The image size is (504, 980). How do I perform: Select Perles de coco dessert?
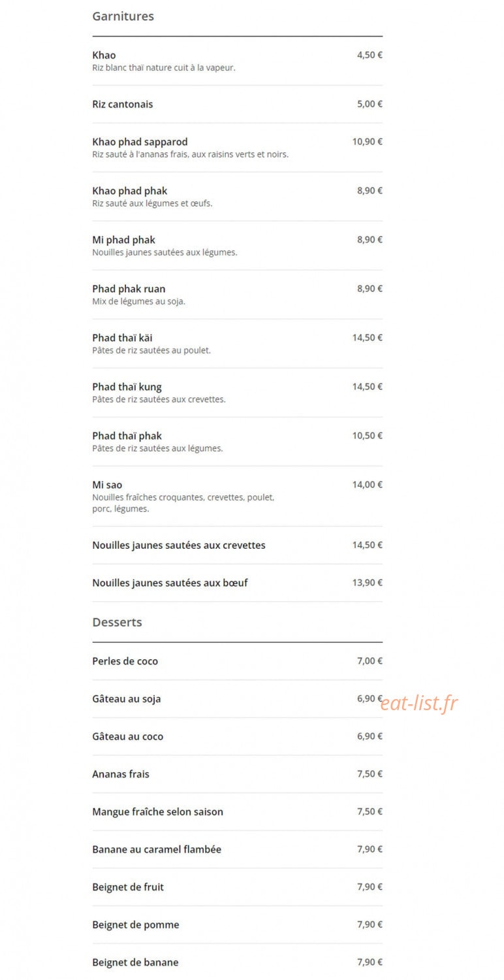pos(237,661)
